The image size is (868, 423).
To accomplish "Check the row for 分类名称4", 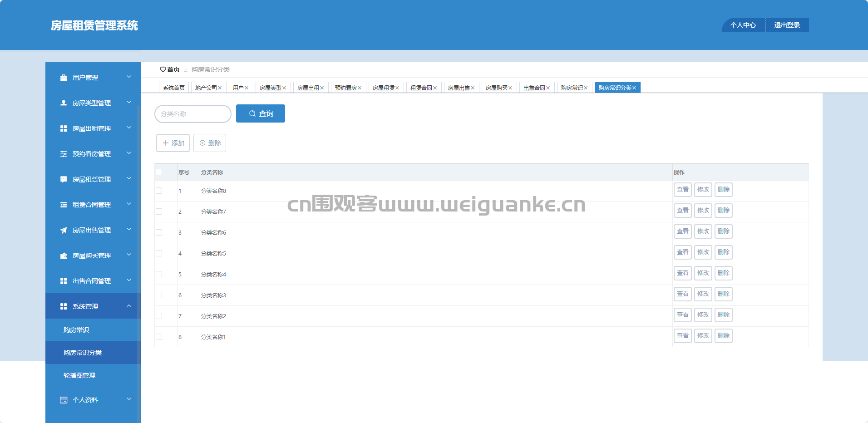I will [x=159, y=274].
